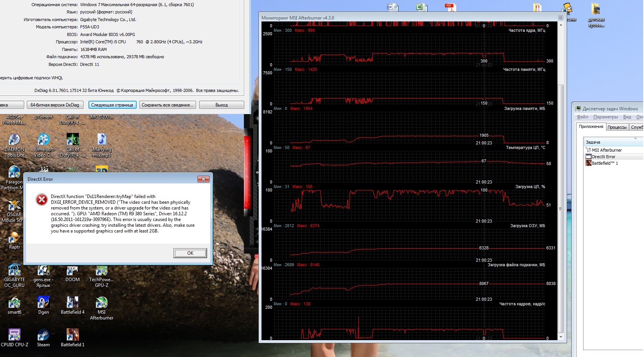Viewport: 644px width, 357px height.
Task: Launch Dgen shortcut with Sonic icon
Action: point(44,306)
